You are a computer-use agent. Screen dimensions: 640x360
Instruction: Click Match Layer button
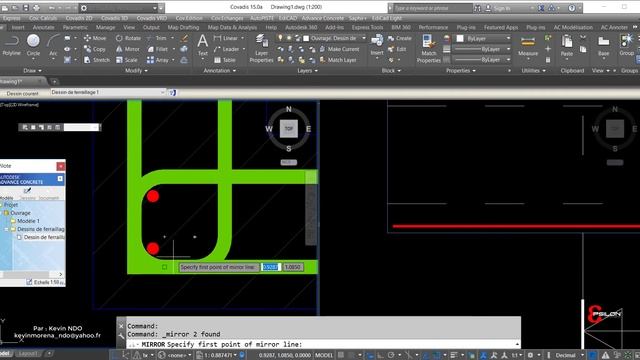tap(338, 60)
